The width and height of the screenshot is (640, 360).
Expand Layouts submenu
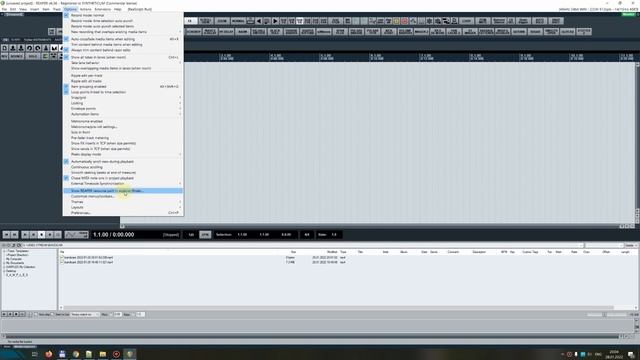point(123,207)
